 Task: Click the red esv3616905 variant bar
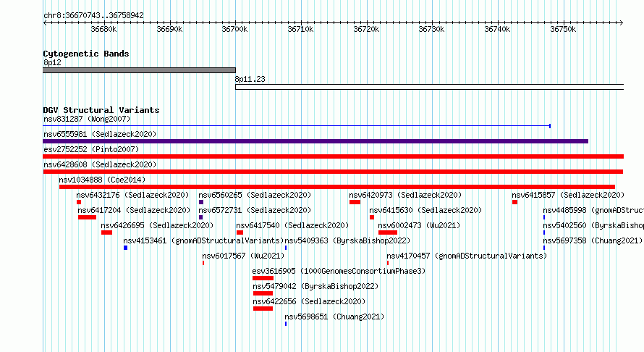tap(263, 278)
